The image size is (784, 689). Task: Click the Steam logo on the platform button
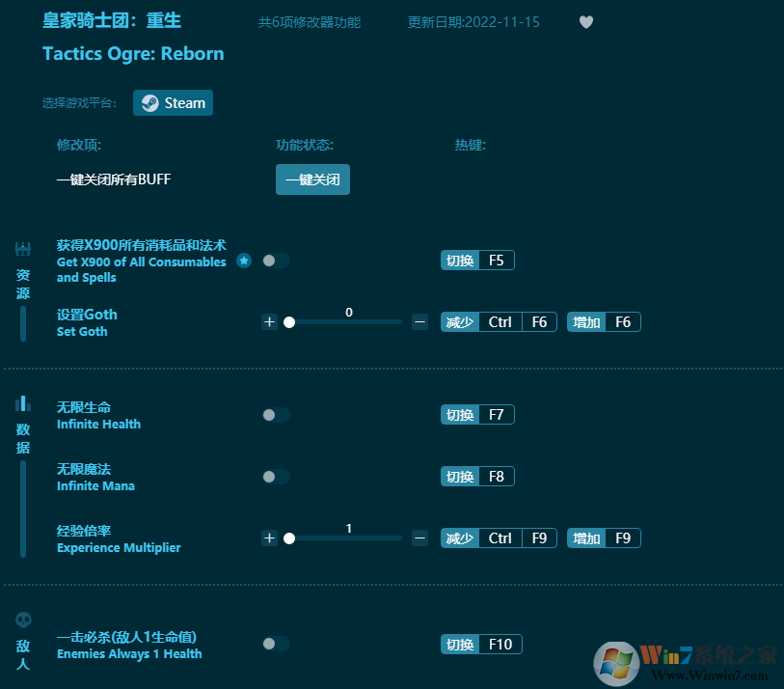(152, 102)
